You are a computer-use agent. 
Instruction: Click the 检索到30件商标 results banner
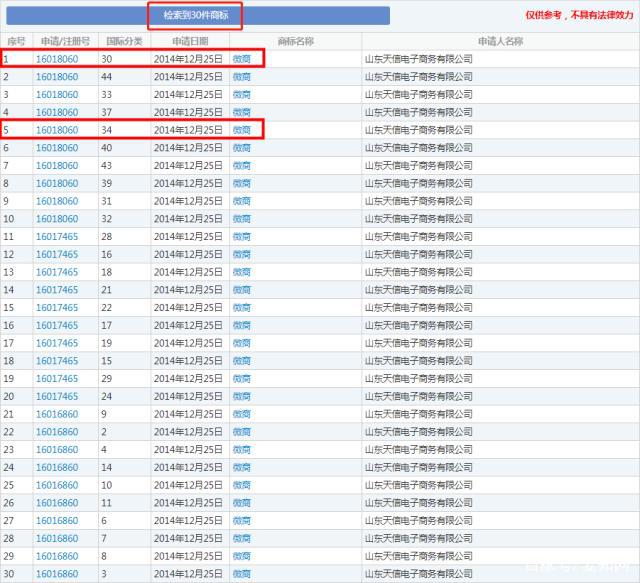coord(195,16)
